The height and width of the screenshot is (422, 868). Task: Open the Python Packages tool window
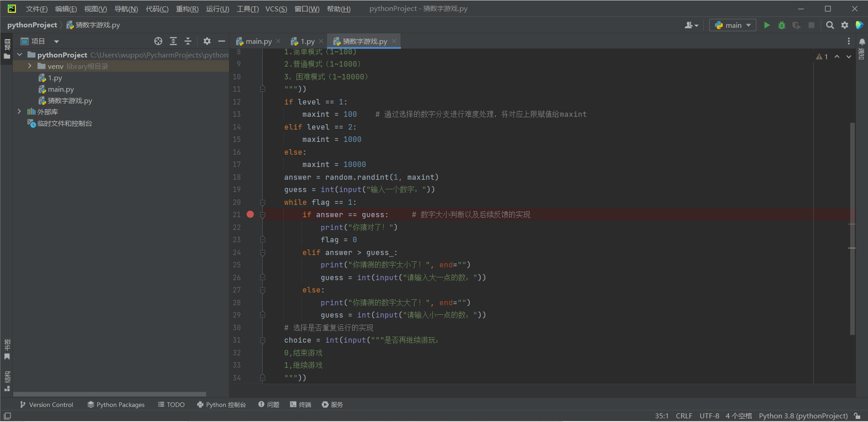click(116, 405)
